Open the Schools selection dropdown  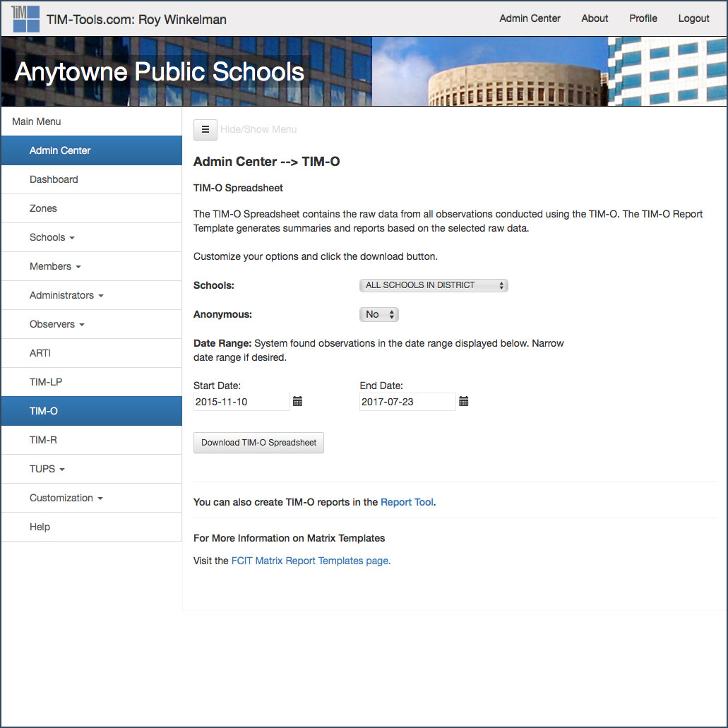point(434,285)
